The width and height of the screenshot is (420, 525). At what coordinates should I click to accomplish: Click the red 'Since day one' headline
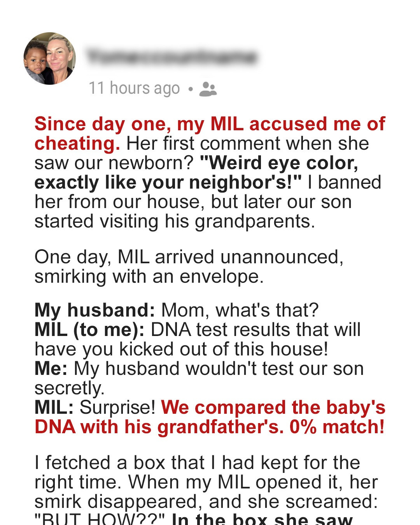click(209, 124)
